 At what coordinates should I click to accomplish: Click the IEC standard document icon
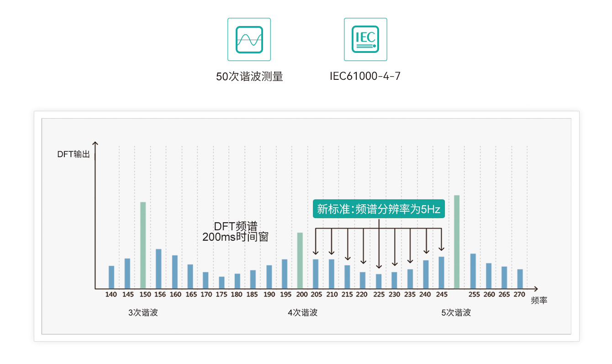pos(365,39)
